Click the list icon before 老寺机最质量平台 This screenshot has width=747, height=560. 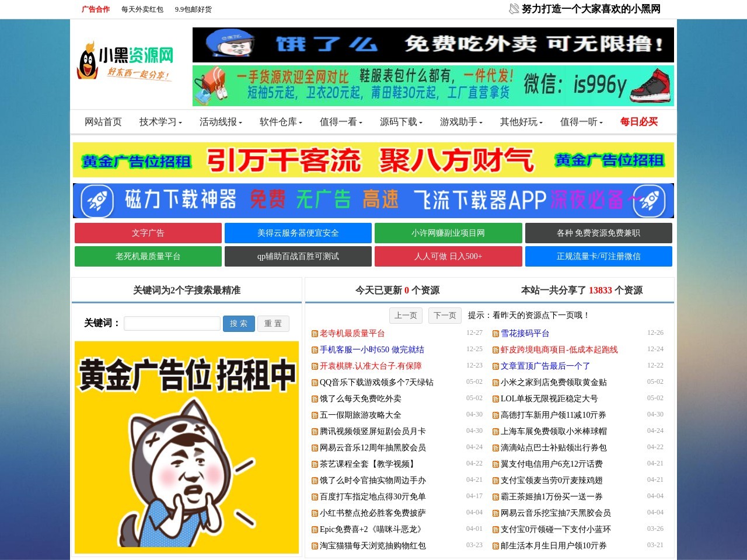(315, 334)
